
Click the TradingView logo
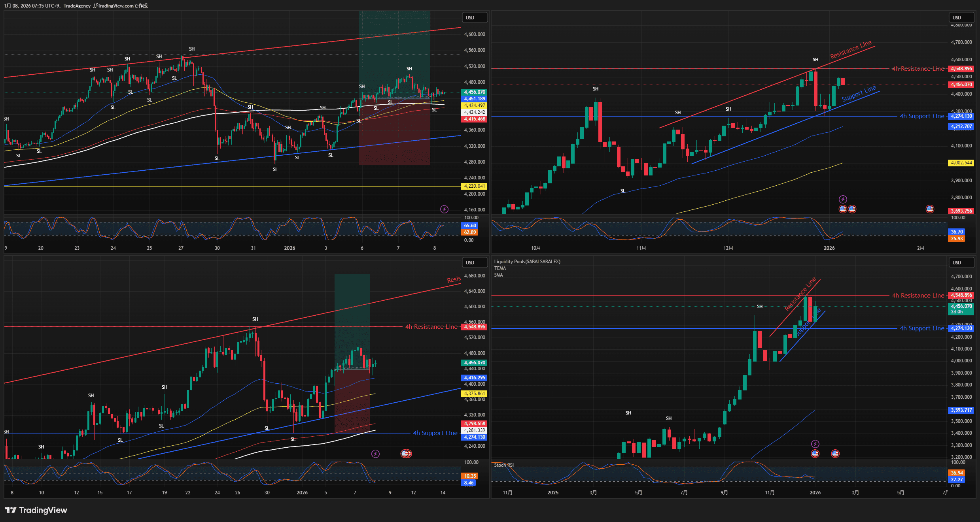tap(36, 510)
